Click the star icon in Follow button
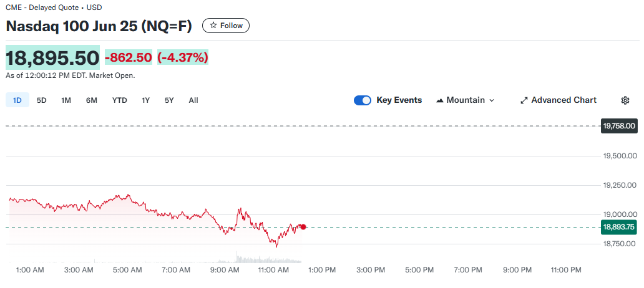The image size is (644, 288). pyautogui.click(x=213, y=26)
